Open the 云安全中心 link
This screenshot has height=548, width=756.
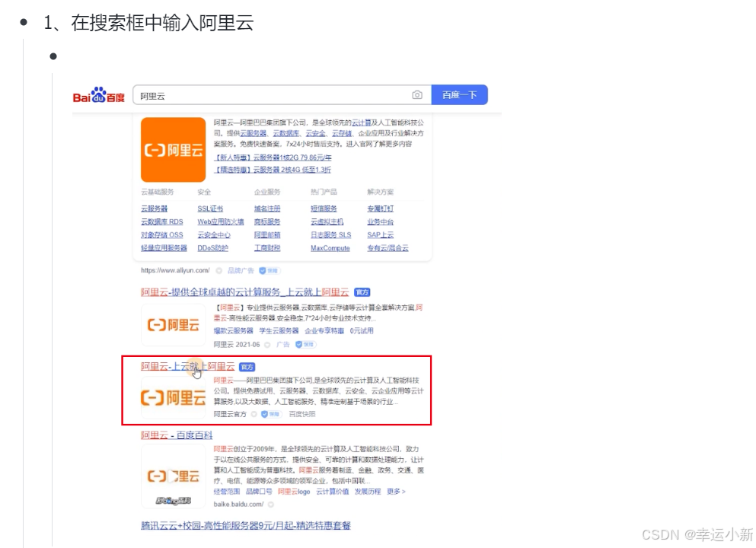tap(214, 234)
